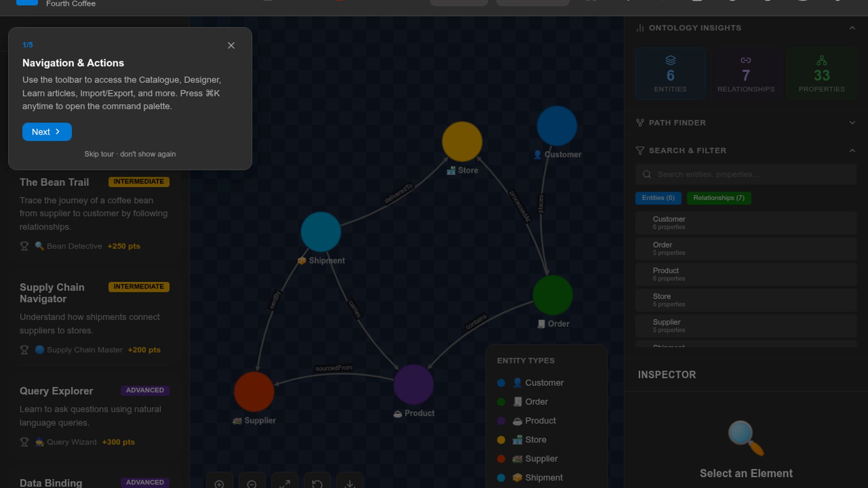Select Supplier in the entity list
Viewport: 868px width, 488px height.
click(746, 326)
